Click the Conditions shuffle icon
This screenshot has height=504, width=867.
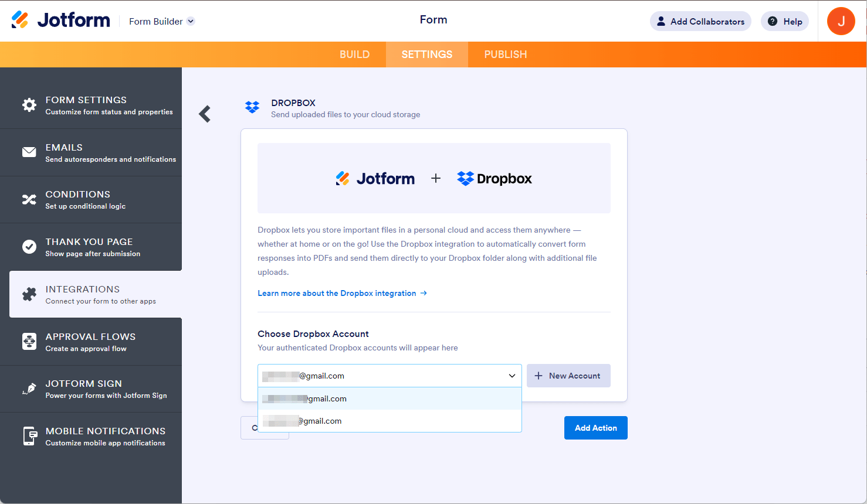click(x=29, y=200)
